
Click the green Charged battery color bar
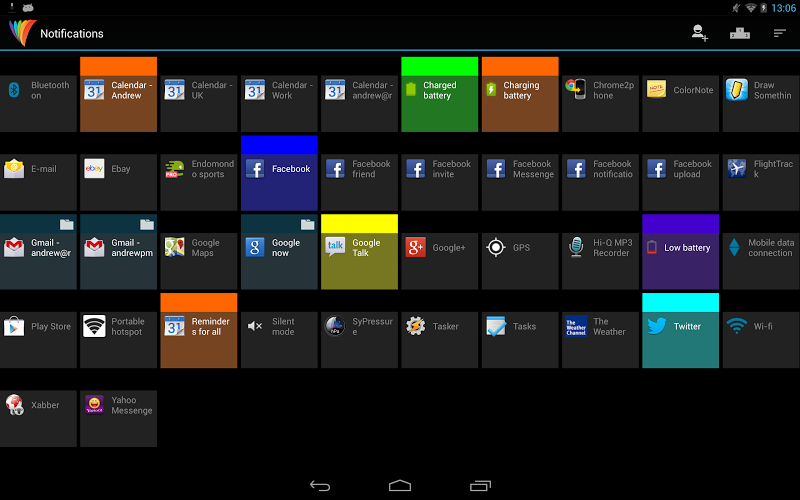440,66
